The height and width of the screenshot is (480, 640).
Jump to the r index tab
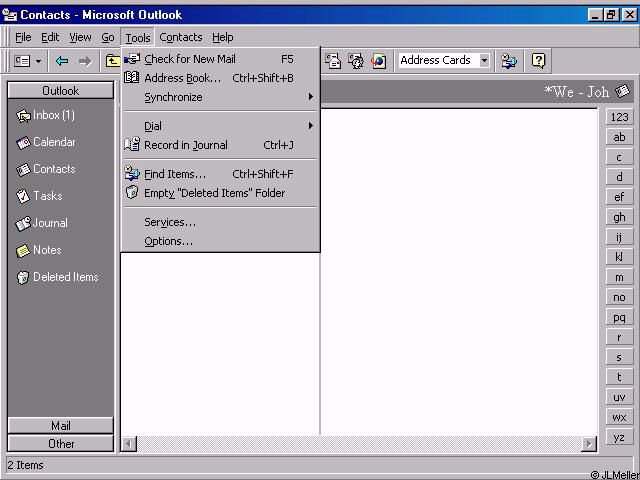click(619, 337)
